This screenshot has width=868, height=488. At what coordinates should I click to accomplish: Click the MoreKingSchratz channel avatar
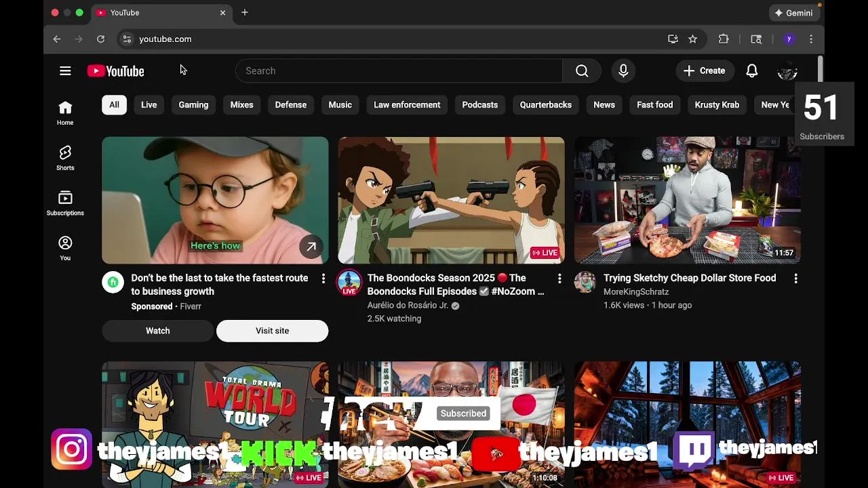585,282
